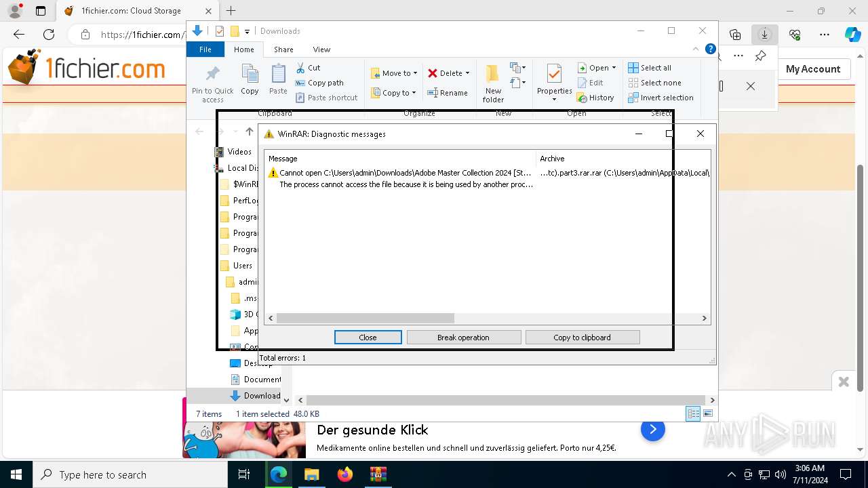Click the Explorer file list horizontal scrollbar
This screenshot has height=488, width=868.
pos(505,401)
